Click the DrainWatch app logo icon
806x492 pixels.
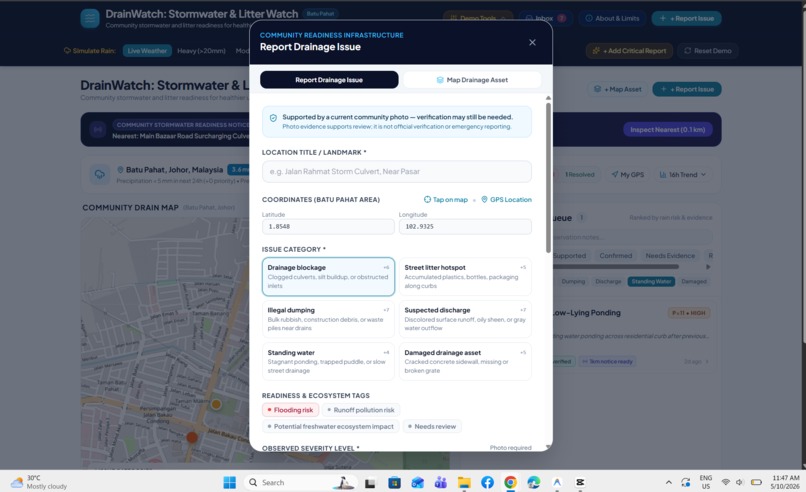[90, 19]
